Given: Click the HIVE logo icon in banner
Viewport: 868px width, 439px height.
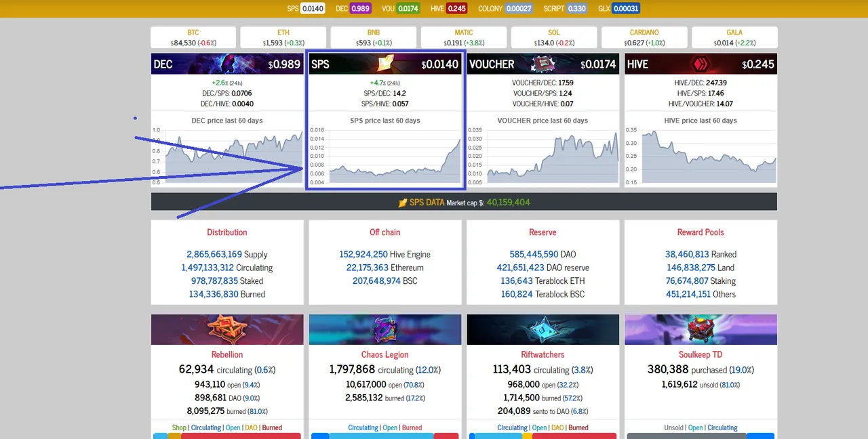Looking at the screenshot, I should 701,64.
